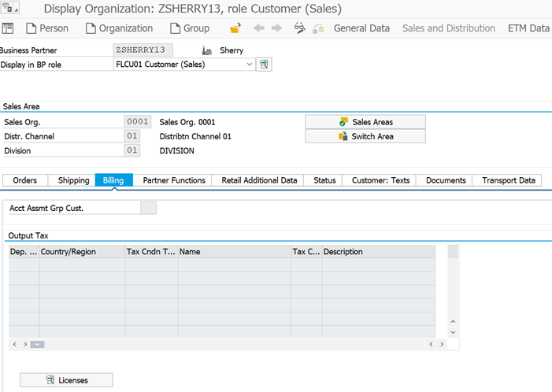Click right horizontal scroll arrow at table bottom-left
Screen dimensions: 552x392
pos(25,344)
